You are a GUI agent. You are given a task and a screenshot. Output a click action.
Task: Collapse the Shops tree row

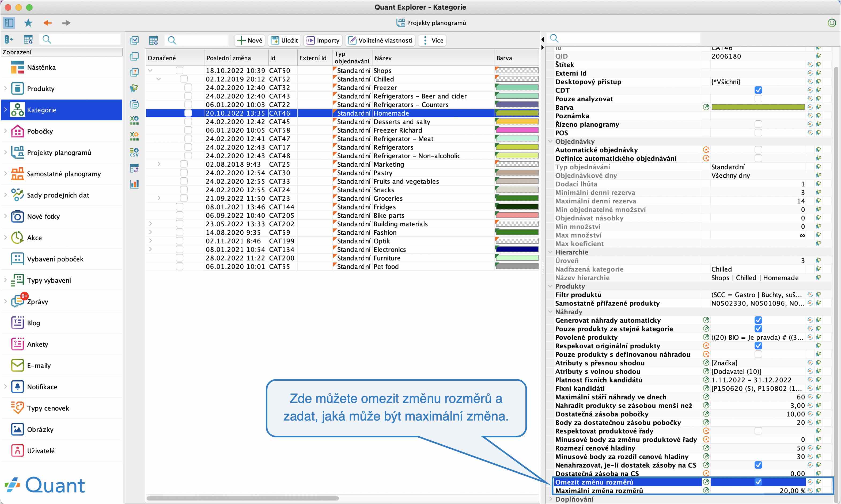pos(150,70)
